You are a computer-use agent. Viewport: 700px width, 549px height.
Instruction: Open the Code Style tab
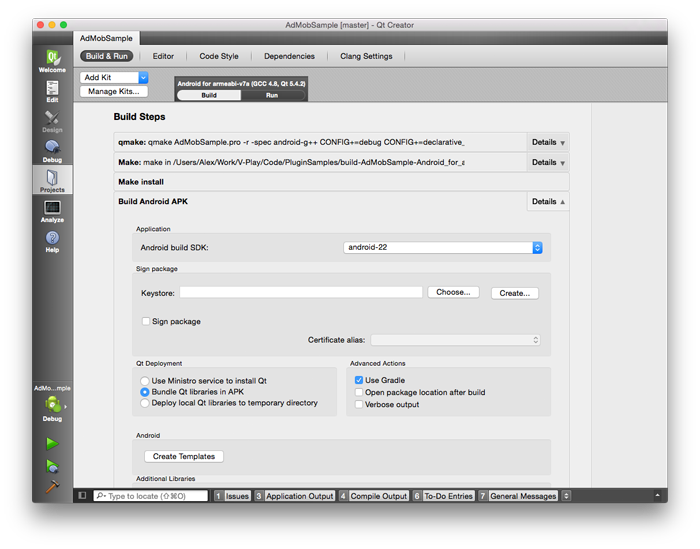pyautogui.click(x=219, y=56)
